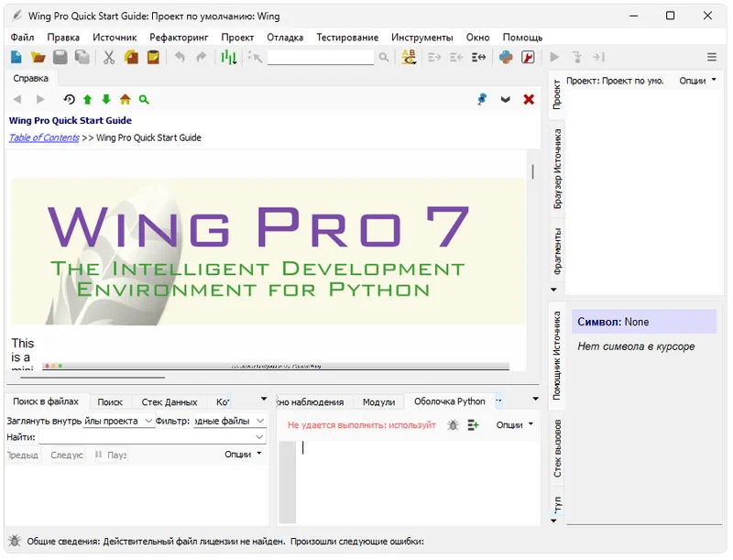Open the Отладка menu
Image resolution: width=733 pixels, height=560 pixels.
285,37
